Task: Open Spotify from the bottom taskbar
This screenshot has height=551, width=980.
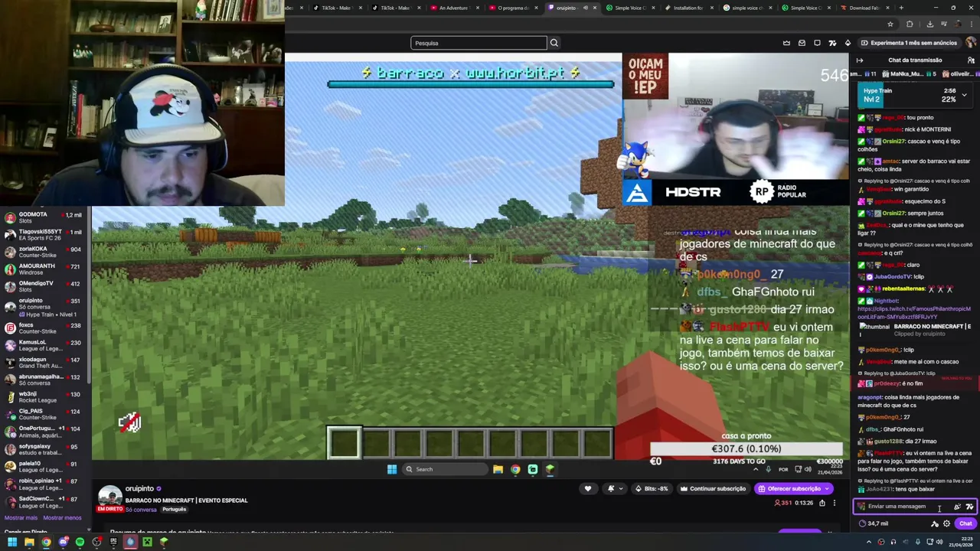Action: (x=80, y=542)
